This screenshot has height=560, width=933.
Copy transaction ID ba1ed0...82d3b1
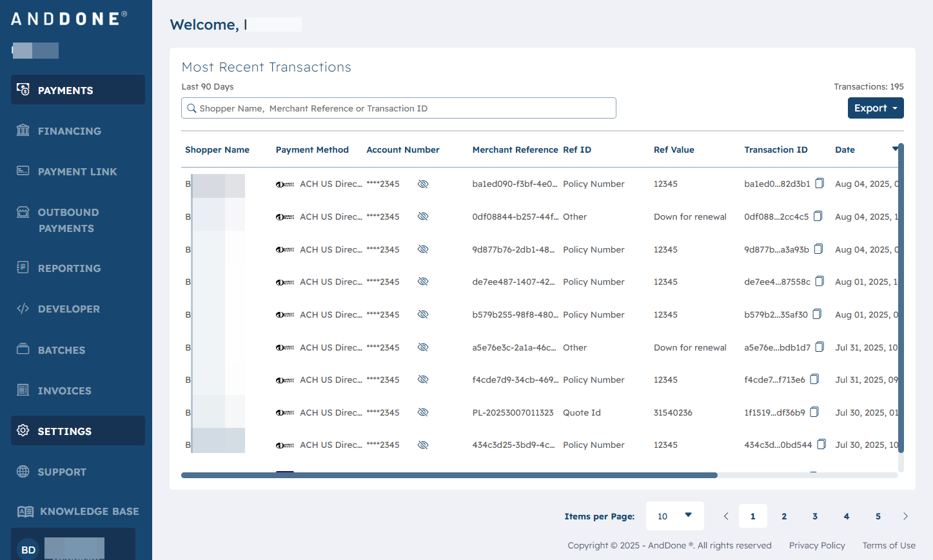point(820,184)
